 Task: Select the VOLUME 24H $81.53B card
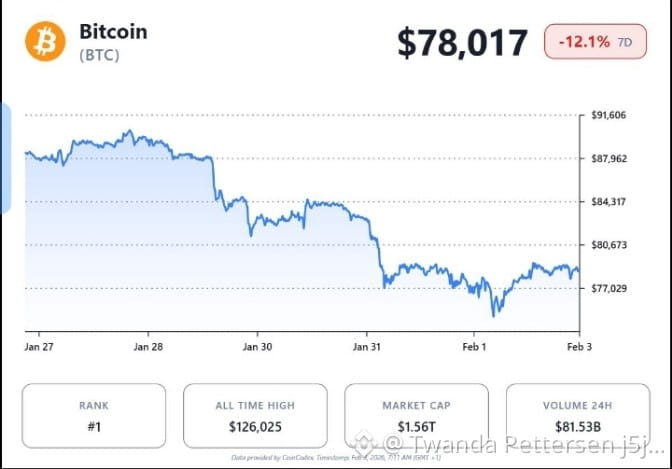[578, 416]
